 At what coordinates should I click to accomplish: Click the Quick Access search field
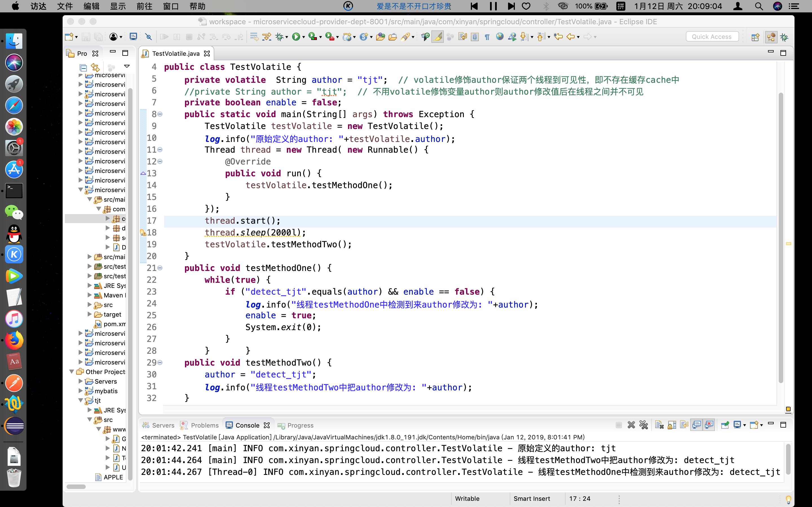[712, 37]
